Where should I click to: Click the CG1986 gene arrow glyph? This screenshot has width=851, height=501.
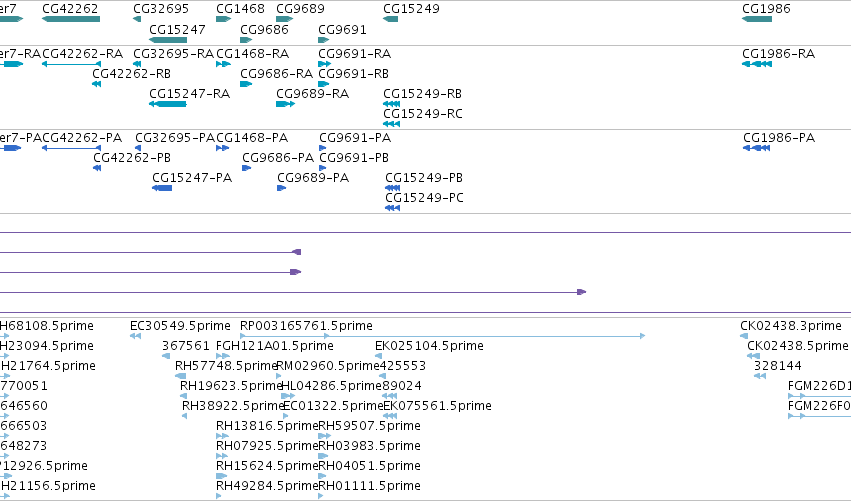click(757, 19)
